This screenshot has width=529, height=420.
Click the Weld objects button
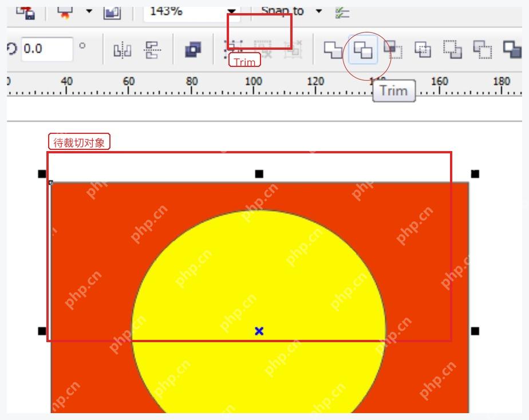click(x=333, y=50)
